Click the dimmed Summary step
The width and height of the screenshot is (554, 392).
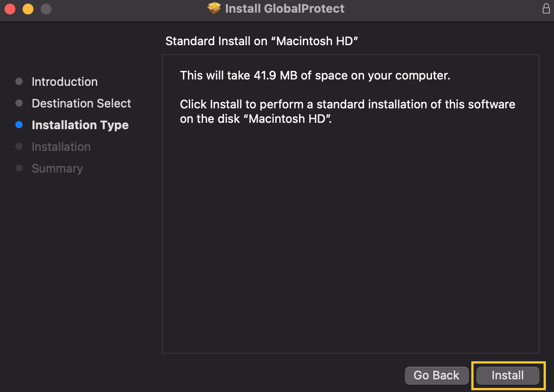tap(57, 168)
